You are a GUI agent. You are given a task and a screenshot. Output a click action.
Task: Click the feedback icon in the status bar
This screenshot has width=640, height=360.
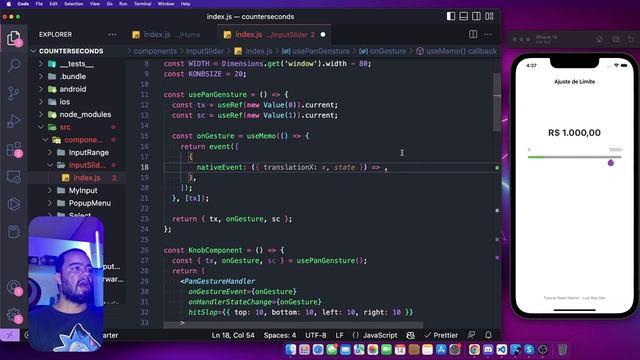(x=471, y=335)
